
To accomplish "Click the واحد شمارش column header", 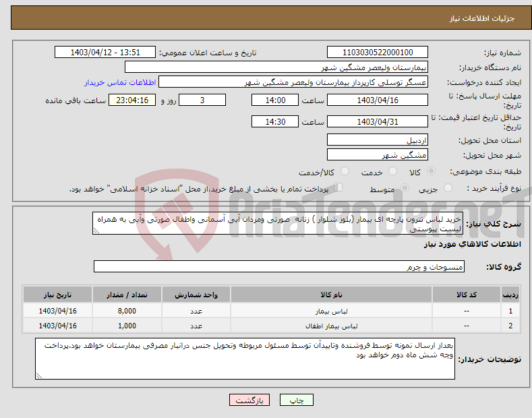I will pos(196,295).
